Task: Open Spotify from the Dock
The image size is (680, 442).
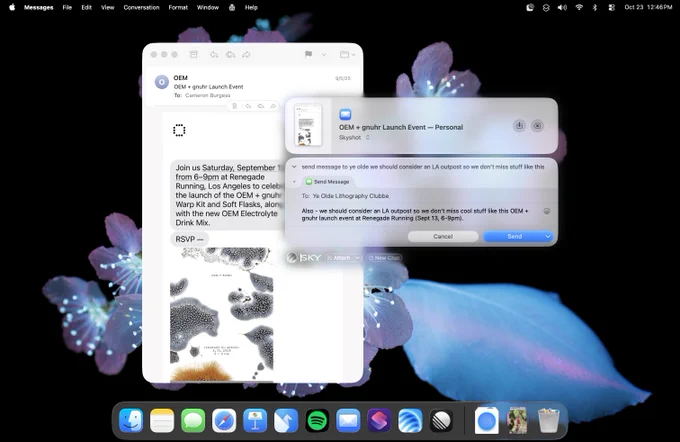Action: [x=317, y=420]
